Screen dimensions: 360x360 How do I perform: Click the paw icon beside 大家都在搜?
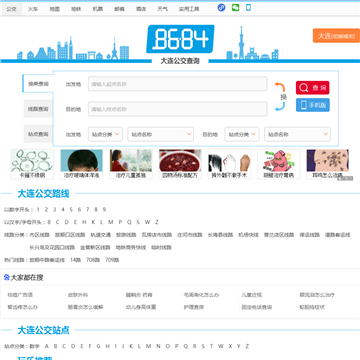[x=7, y=277]
